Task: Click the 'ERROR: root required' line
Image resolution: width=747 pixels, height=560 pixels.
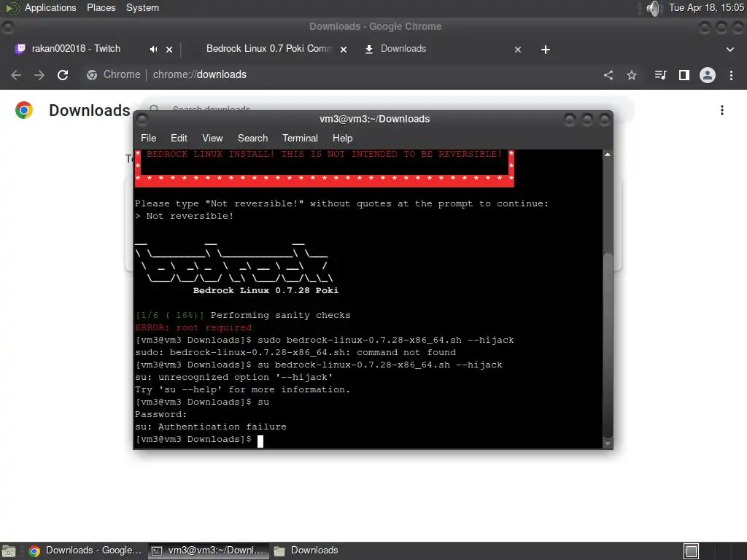Action: click(x=193, y=327)
